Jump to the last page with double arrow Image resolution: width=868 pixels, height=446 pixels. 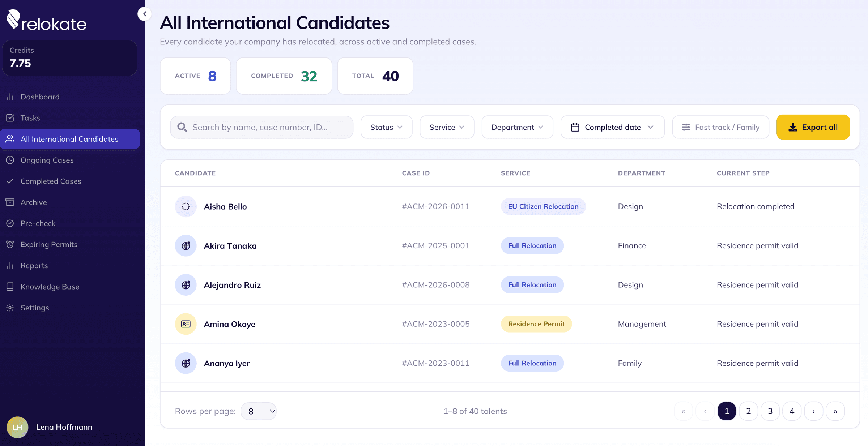[835, 411]
